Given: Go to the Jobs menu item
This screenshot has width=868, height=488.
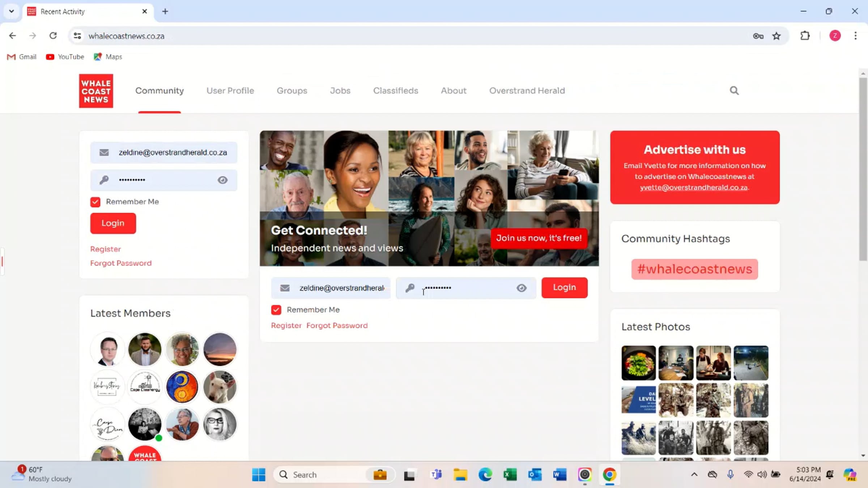Looking at the screenshot, I should 340,91.
